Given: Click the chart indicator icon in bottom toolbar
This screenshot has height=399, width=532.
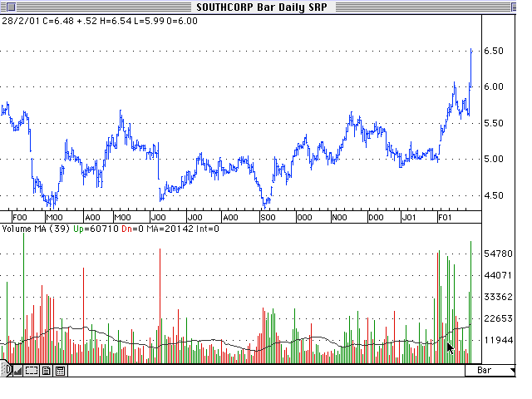Looking at the screenshot, I should click(17, 370).
